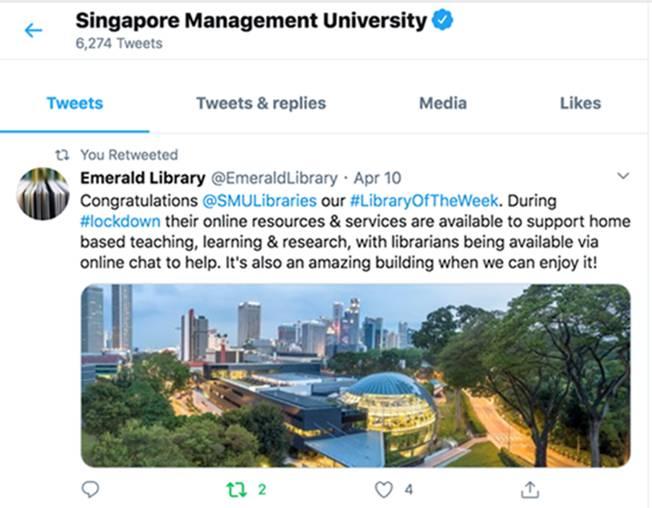Enlarge the campus skyline photo

(x=356, y=376)
